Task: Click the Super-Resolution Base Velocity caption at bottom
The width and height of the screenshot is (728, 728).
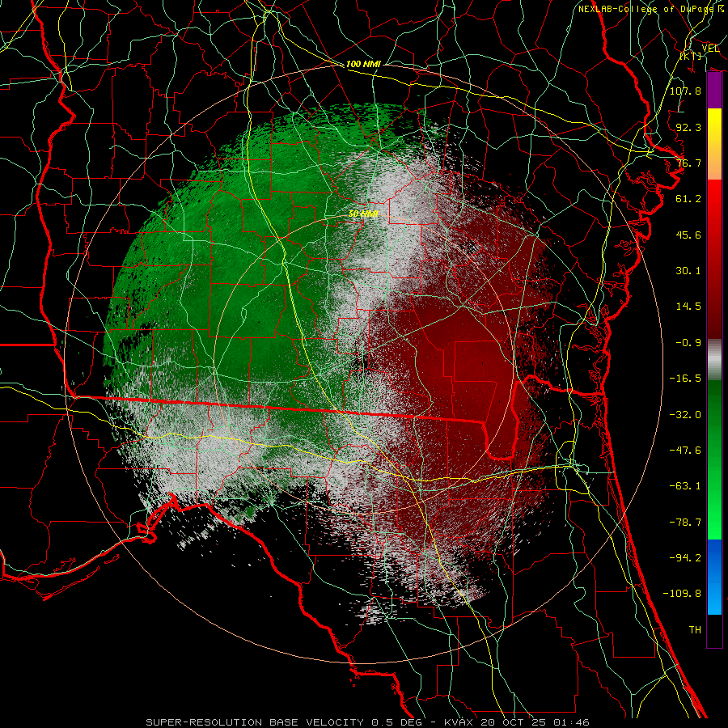Action: point(367,722)
